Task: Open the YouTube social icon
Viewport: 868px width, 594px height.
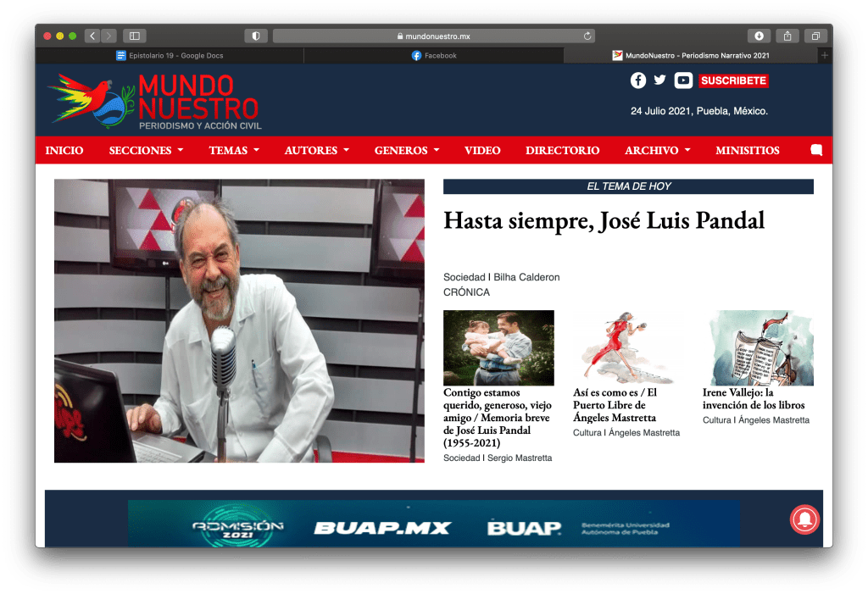Action: pyautogui.click(x=683, y=80)
